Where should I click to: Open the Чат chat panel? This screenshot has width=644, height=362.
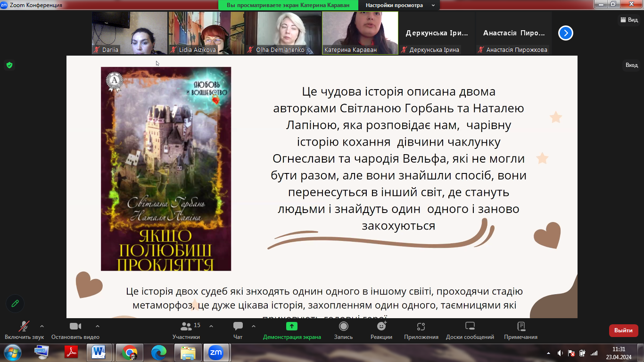[238, 330]
